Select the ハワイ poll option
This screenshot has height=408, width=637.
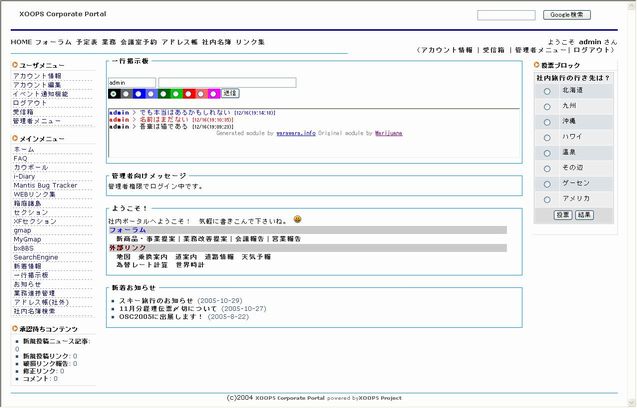[x=547, y=137]
